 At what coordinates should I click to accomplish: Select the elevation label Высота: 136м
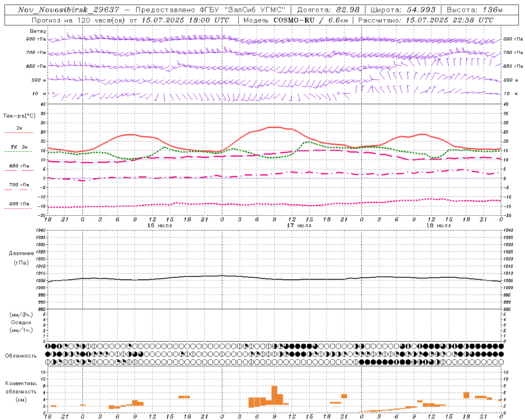pyautogui.click(x=475, y=10)
